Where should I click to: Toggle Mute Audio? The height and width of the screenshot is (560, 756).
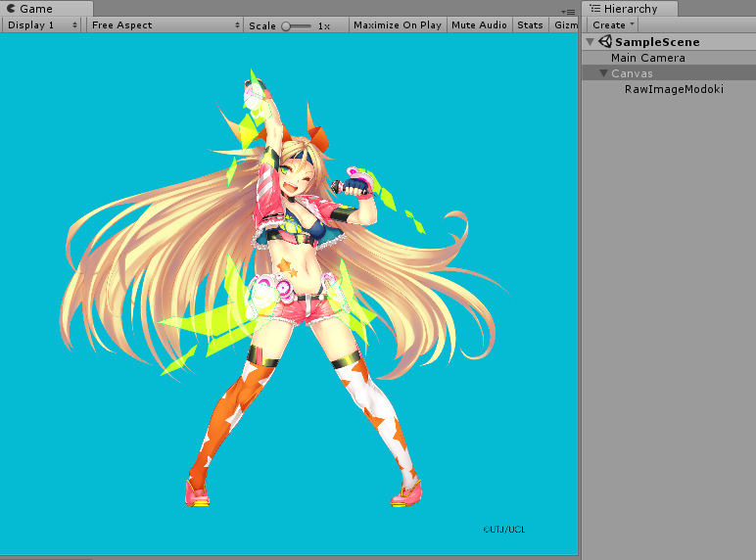pos(479,25)
